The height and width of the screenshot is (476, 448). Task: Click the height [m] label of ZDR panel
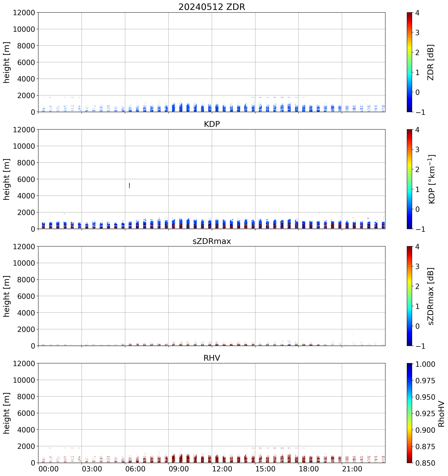coord(6,62)
